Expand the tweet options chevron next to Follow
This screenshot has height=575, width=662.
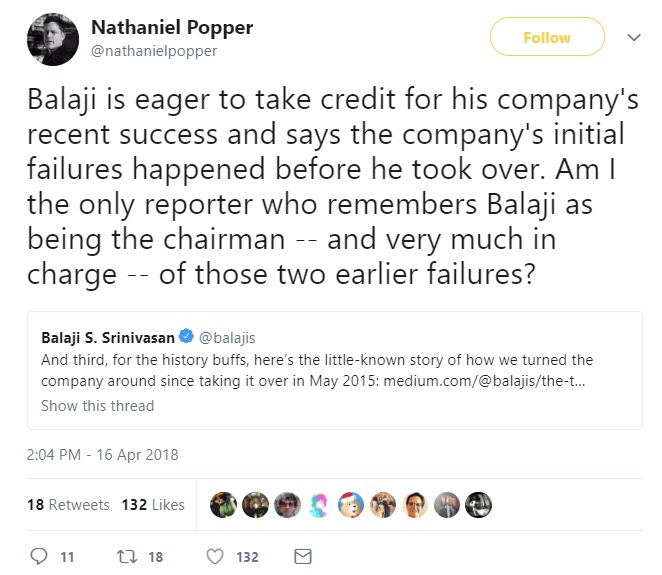(634, 37)
